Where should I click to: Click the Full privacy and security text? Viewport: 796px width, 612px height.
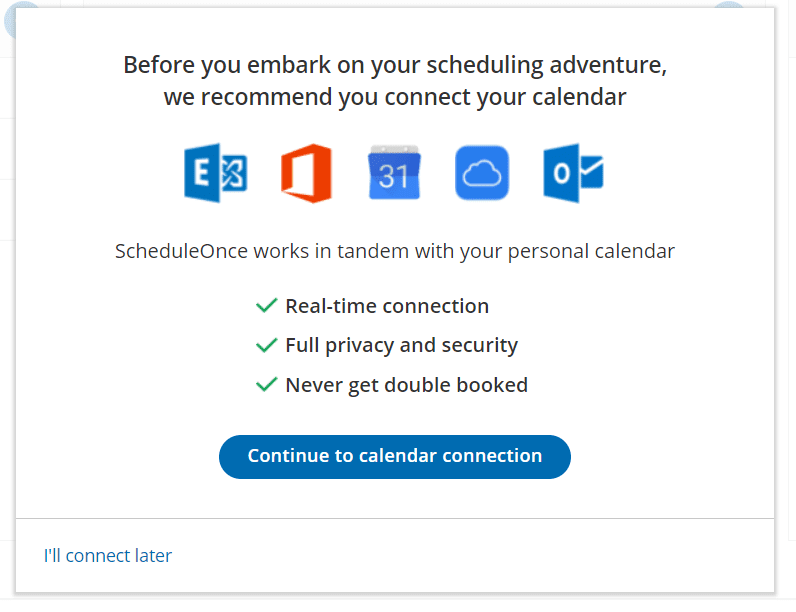(x=402, y=346)
